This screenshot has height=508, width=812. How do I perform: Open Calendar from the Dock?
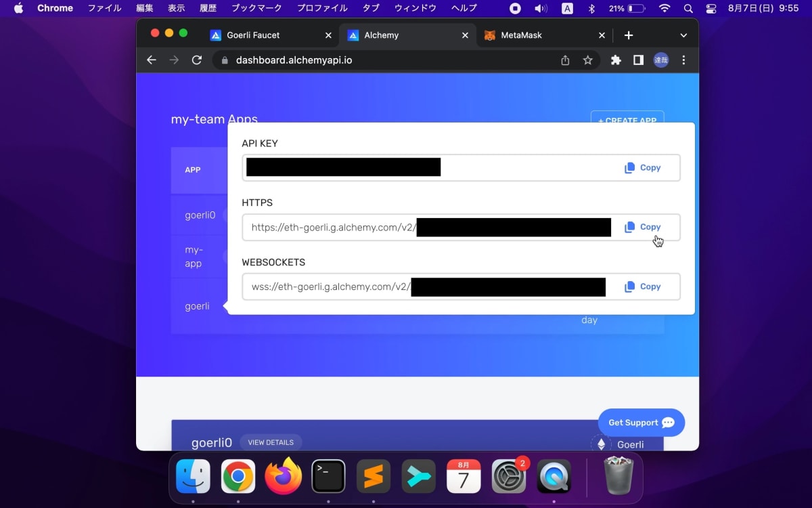click(464, 476)
